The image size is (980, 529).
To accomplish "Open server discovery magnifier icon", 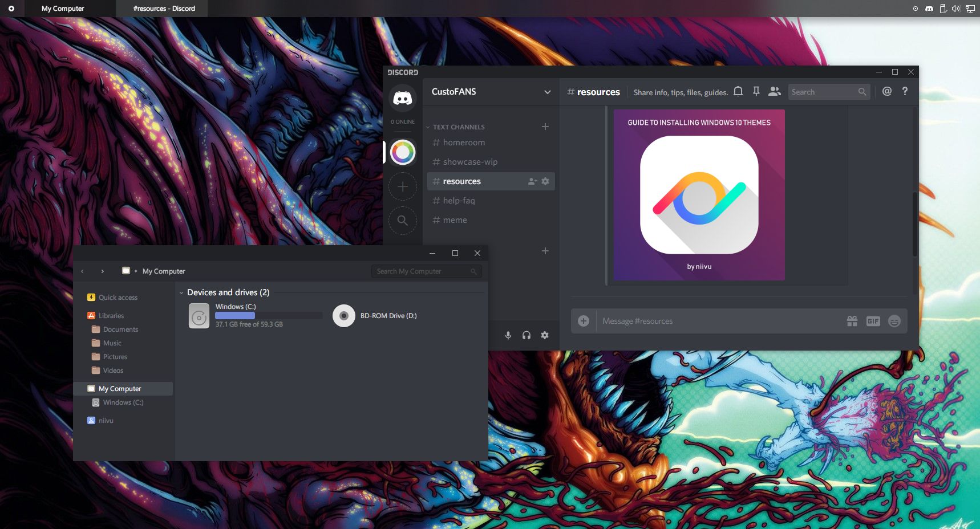I will (403, 221).
